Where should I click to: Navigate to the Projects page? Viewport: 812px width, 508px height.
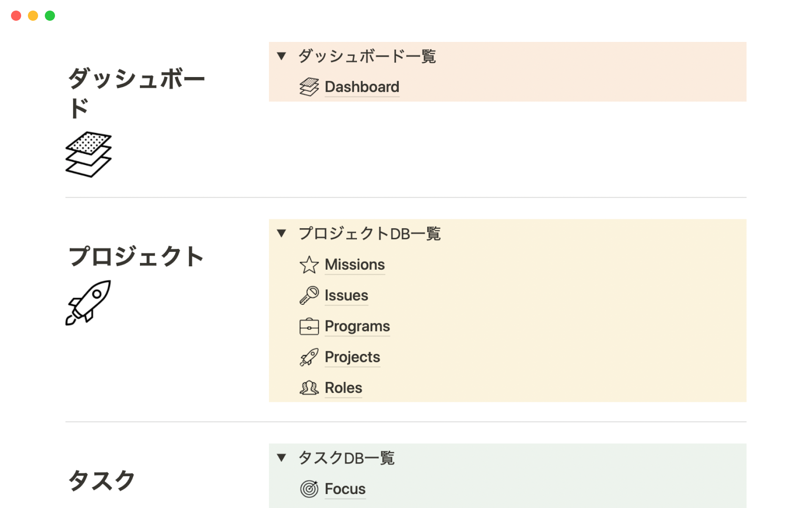point(352,357)
